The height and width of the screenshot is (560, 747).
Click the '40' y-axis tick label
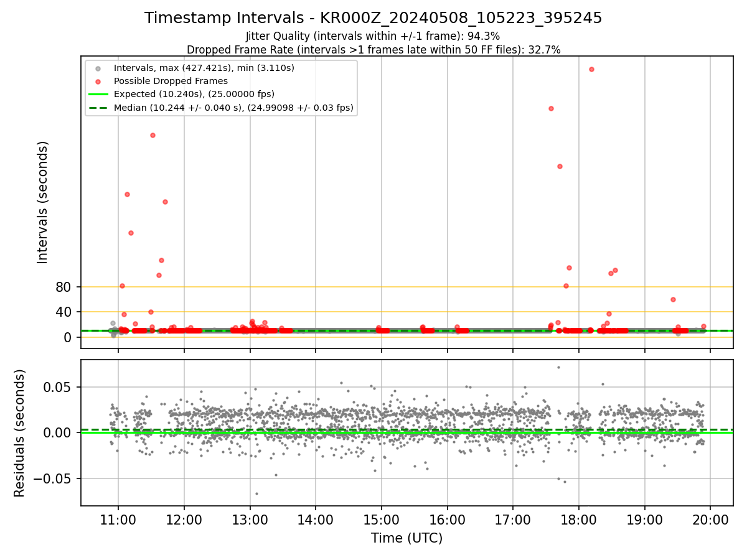click(64, 312)
